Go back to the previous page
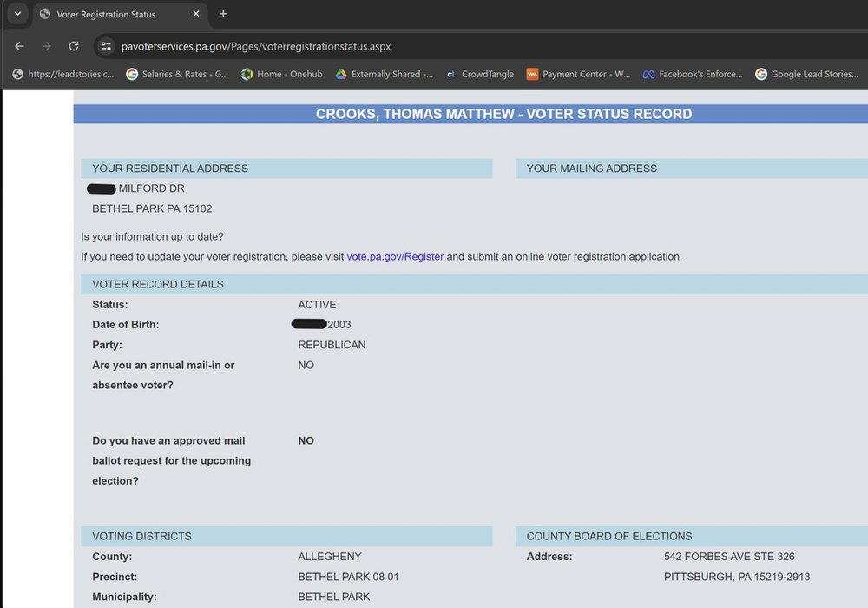868x608 pixels. tap(19, 46)
